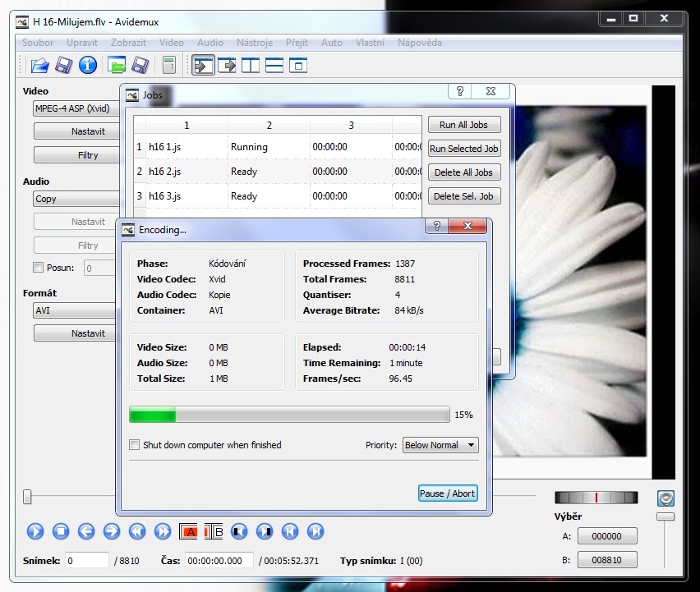Click the green folder toolbar icon
This screenshot has width=700, height=592.
[x=117, y=65]
